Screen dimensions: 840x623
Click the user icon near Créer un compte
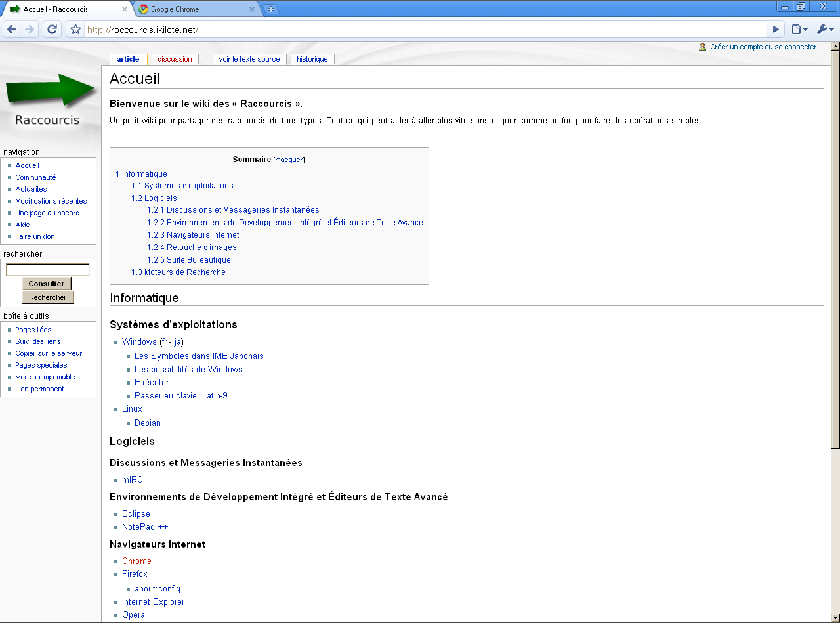pyautogui.click(x=703, y=47)
